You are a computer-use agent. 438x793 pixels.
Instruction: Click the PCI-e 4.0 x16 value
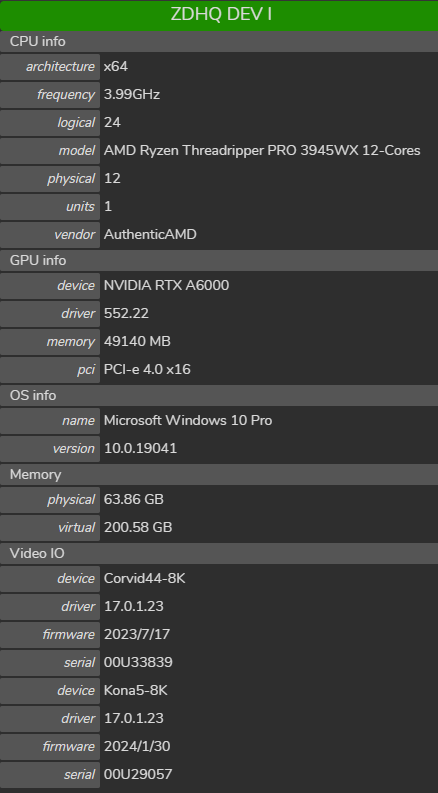pos(147,370)
